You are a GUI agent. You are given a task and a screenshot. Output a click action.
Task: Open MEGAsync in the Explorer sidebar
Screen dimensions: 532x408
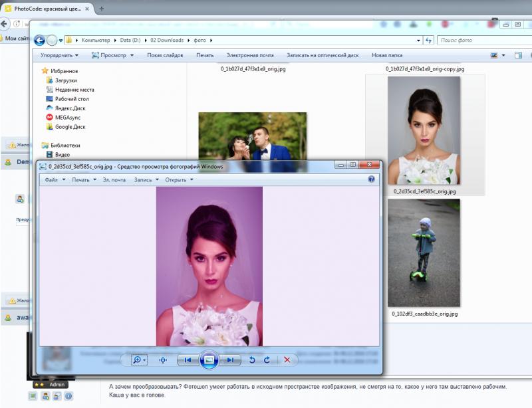[63, 118]
